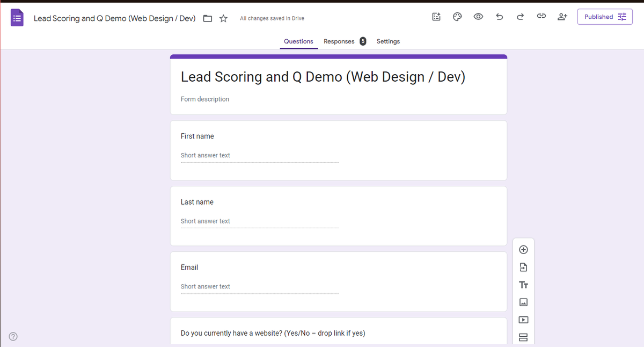Screen dimensions: 644x347
Task: Select the First name question
Action: pos(339,150)
